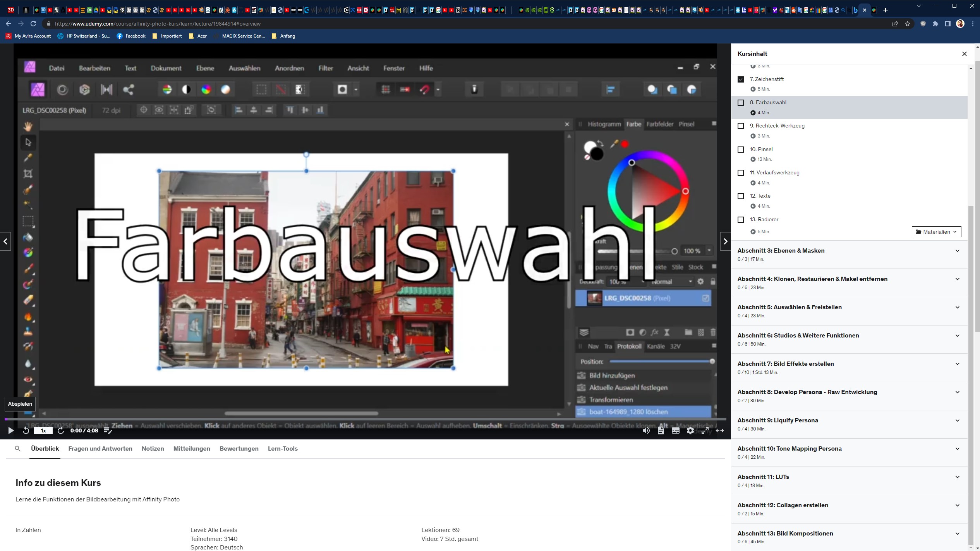Enter fullscreen mode in video player
The height and width of the screenshot is (551, 980).
[705, 430]
